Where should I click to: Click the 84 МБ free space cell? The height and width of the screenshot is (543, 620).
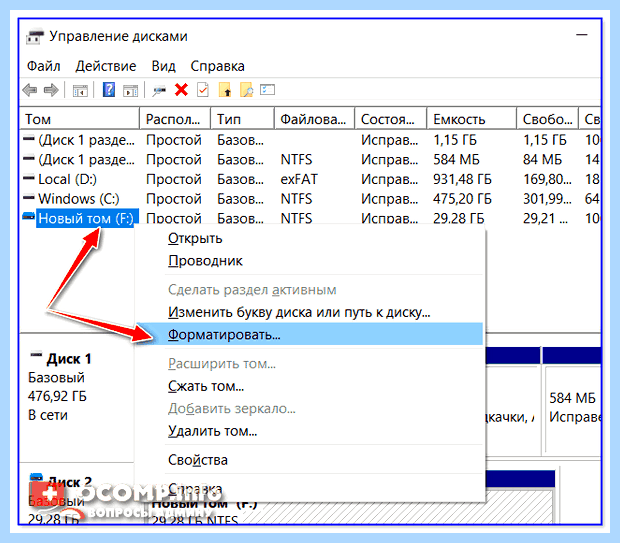point(542,159)
